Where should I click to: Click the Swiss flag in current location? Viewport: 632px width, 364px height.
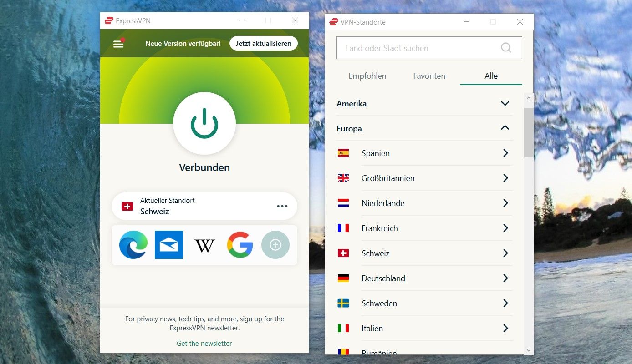coord(127,206)
